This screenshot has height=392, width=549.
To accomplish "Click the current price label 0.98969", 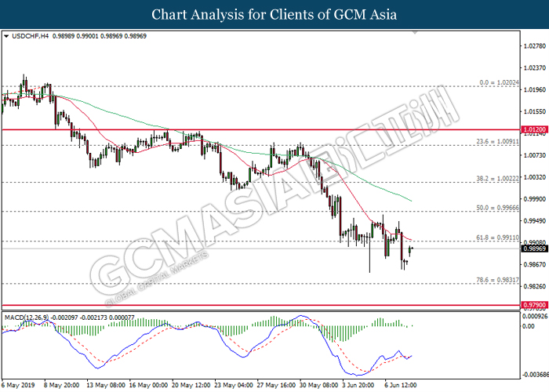I will 534,249.
